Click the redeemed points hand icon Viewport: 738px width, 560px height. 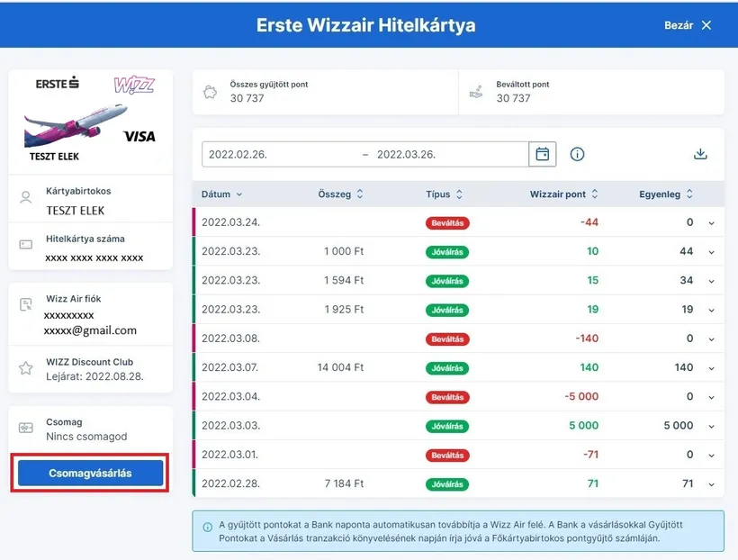pyautogui.click(x=477, y=92)
